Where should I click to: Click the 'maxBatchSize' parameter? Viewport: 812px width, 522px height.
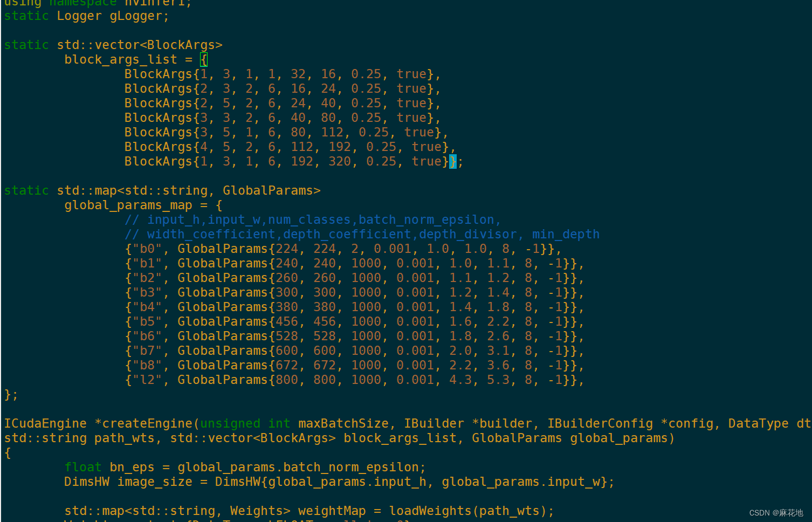[x=343, y=423]
